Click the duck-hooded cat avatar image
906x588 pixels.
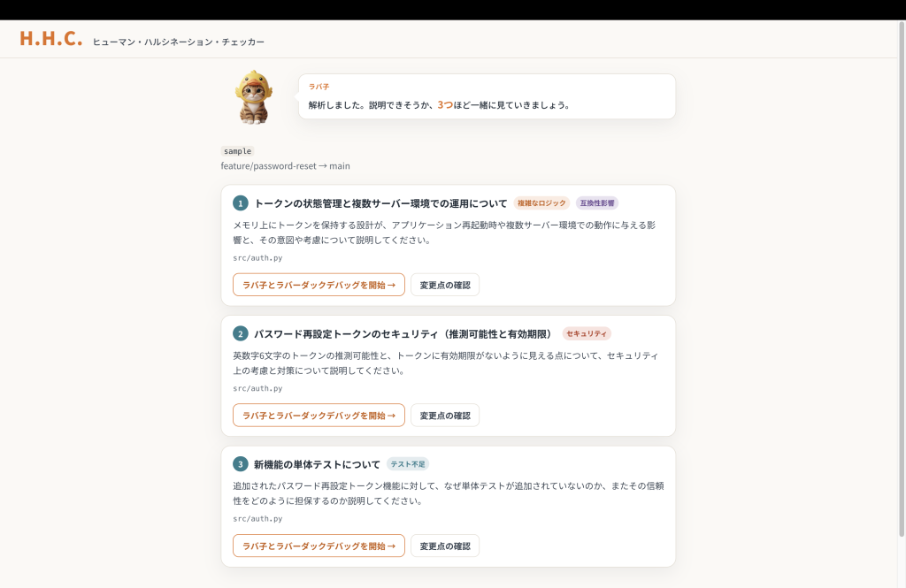tap(254, 97)
